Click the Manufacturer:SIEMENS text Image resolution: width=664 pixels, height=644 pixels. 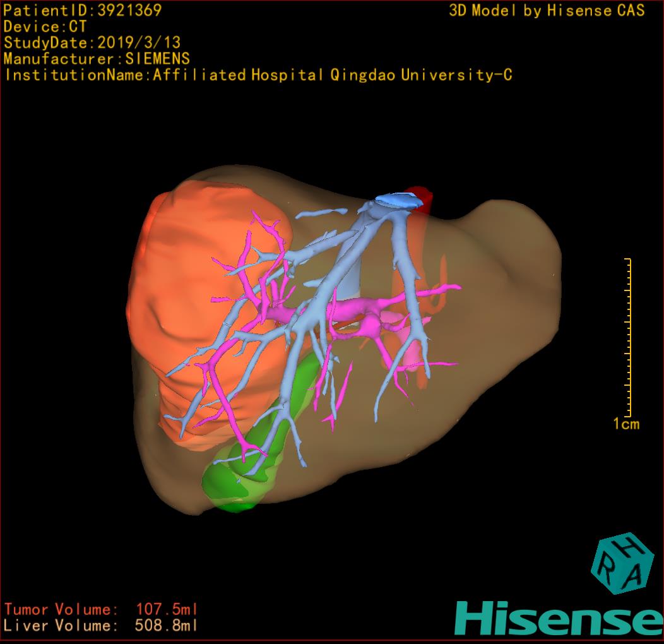(97, 59)
